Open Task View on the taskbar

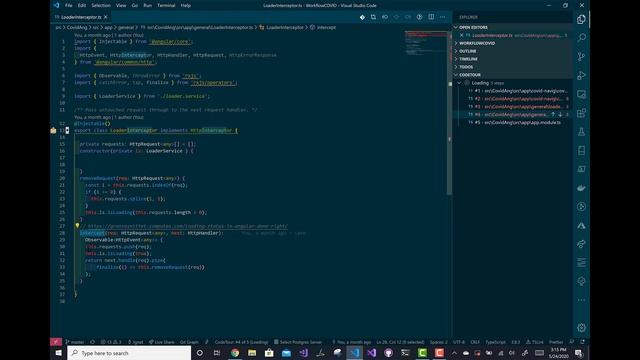point(217,353)
